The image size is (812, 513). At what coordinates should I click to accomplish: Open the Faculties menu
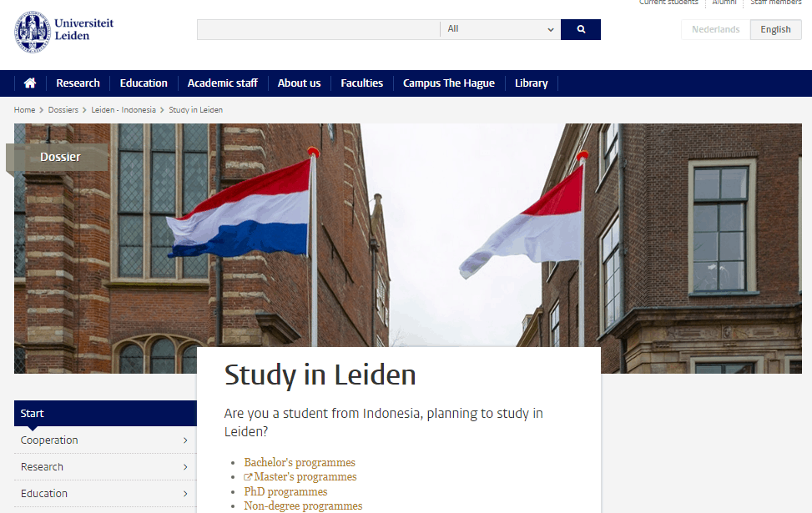[361, 83]
